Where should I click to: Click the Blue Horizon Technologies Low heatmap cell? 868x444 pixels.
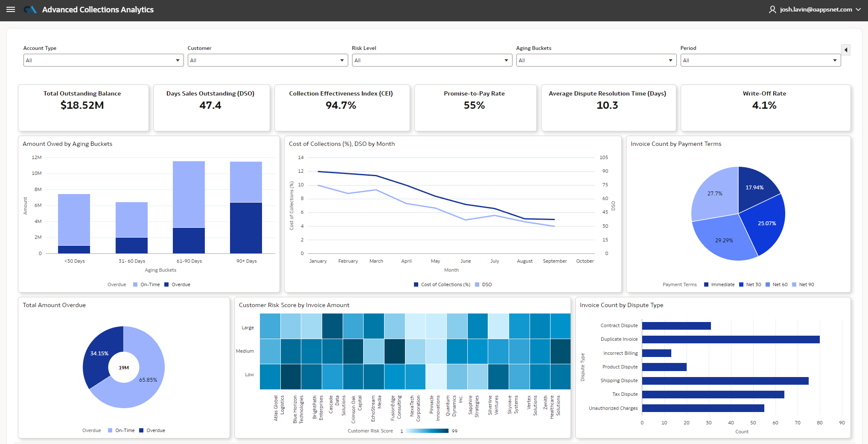pos(291,377)
